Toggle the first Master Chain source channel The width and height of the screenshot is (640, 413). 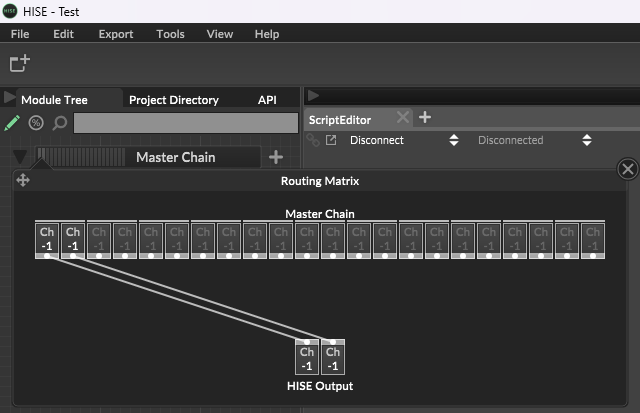click(46, 238)
